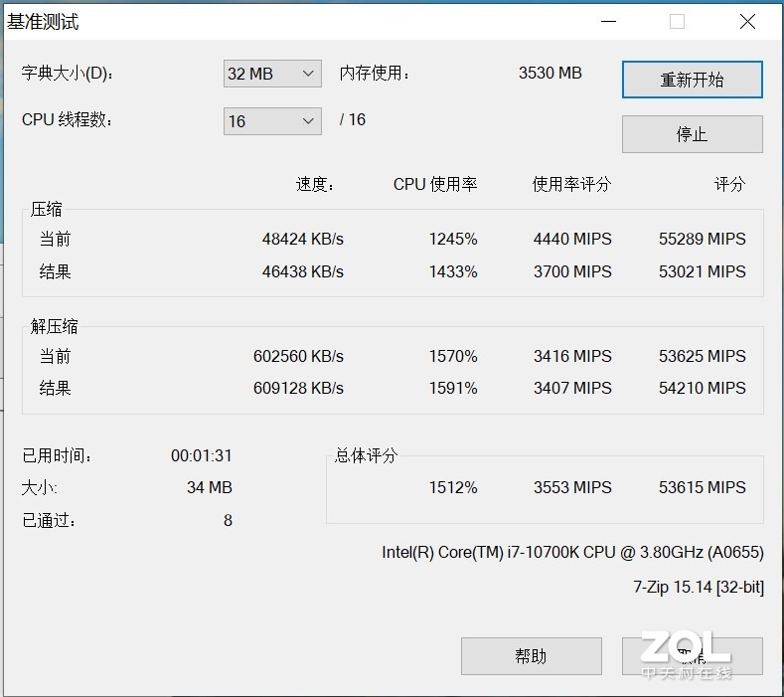The image size is (784, 697).
Task: Click the passes count 8
Action: pyautogui.click(x=228, y=520)
